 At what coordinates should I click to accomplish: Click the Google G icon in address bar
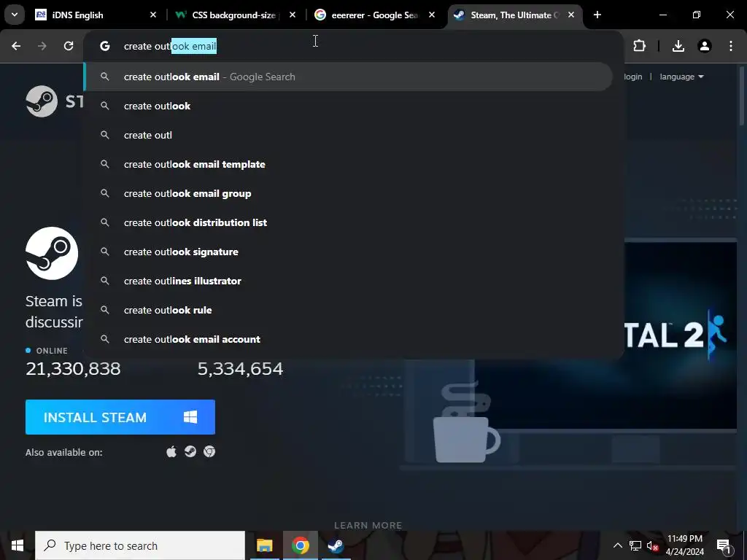tap(105, 46)
